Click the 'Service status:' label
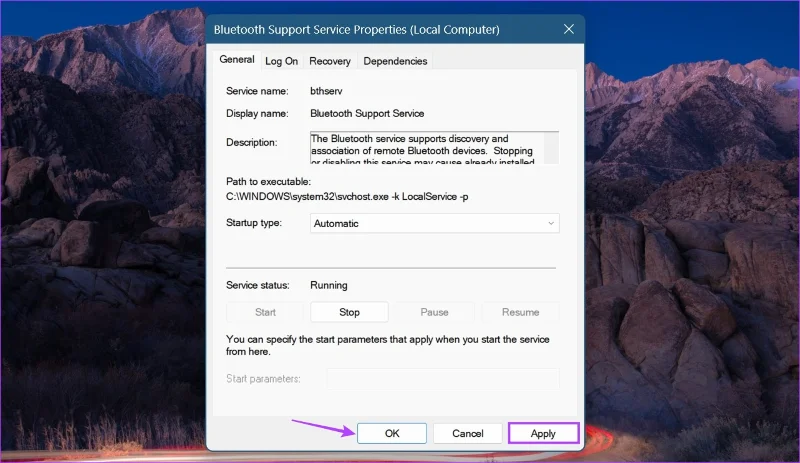The image size is (800, 463). pos(258,285)
